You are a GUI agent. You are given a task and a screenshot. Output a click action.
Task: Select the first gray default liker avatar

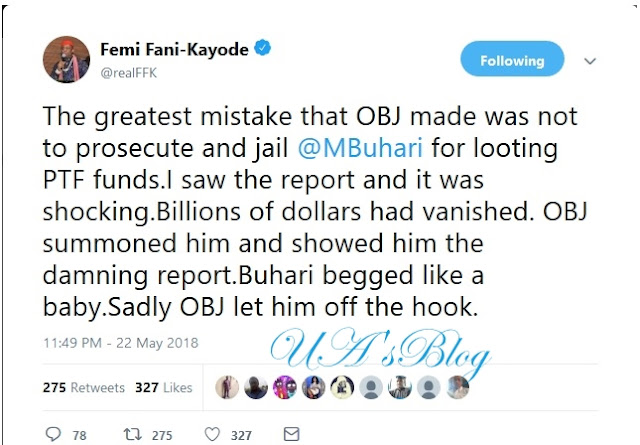[371, 387]
